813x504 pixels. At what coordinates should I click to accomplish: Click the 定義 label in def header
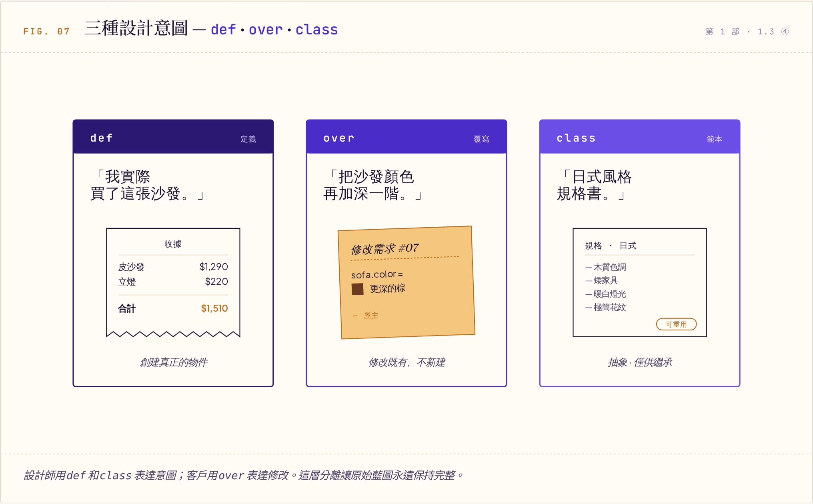[248, 139]
